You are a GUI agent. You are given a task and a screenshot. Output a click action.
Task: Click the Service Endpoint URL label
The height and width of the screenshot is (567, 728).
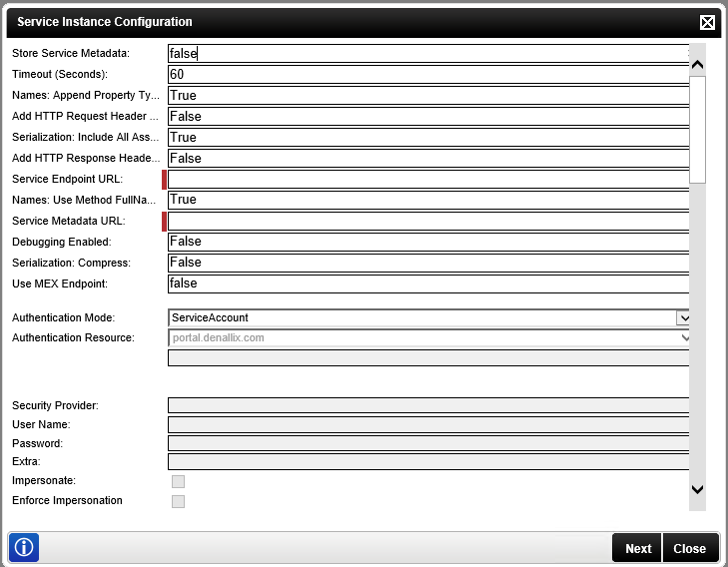point(67,179)
